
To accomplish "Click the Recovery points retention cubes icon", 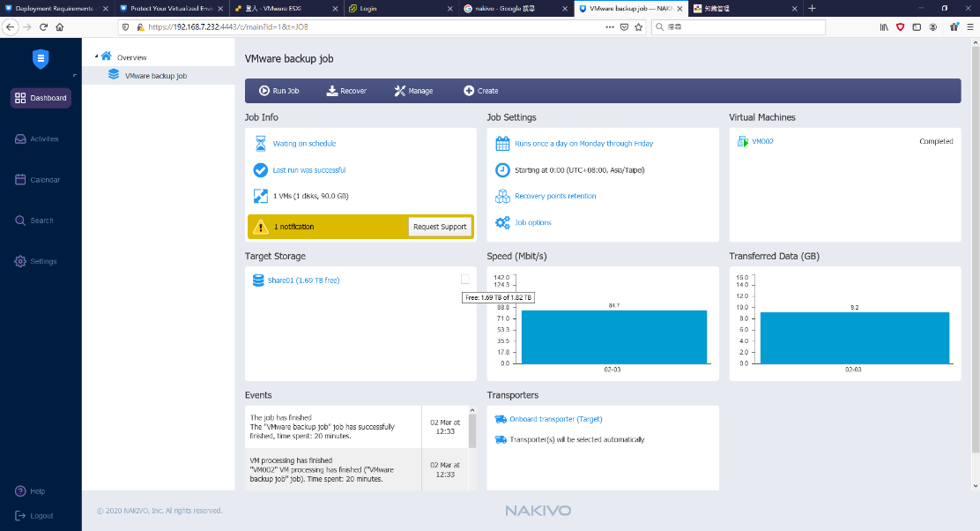I will (502, 196).
